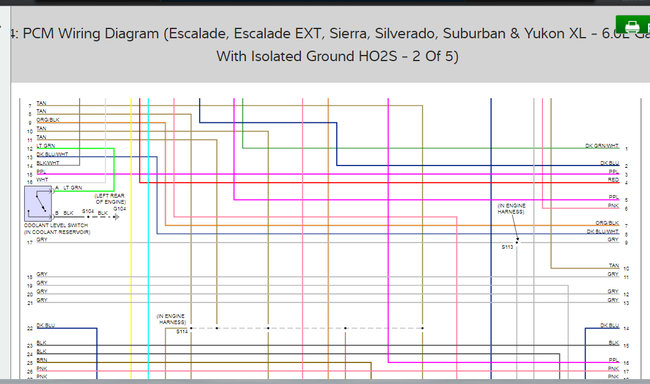Screen dimensions: 650x384
Task: Click the TAN label at right pin 10
Action: coord(614,265)
